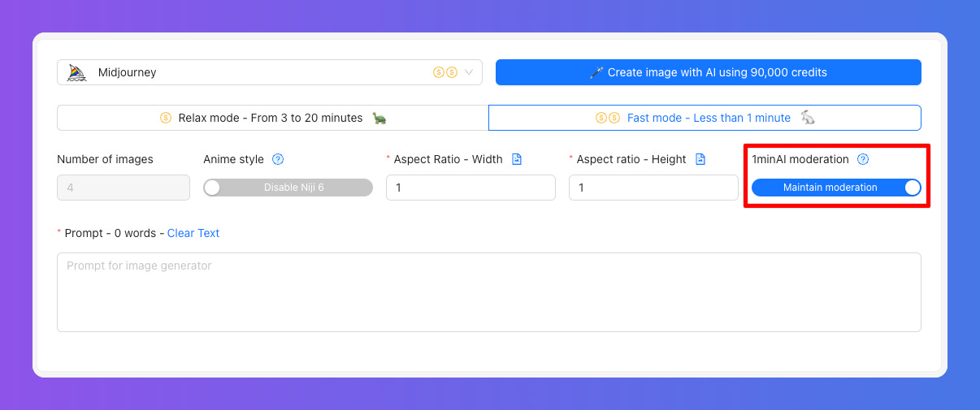
Task: Click the Prompt - 0 words label
Action: (110, 233)
